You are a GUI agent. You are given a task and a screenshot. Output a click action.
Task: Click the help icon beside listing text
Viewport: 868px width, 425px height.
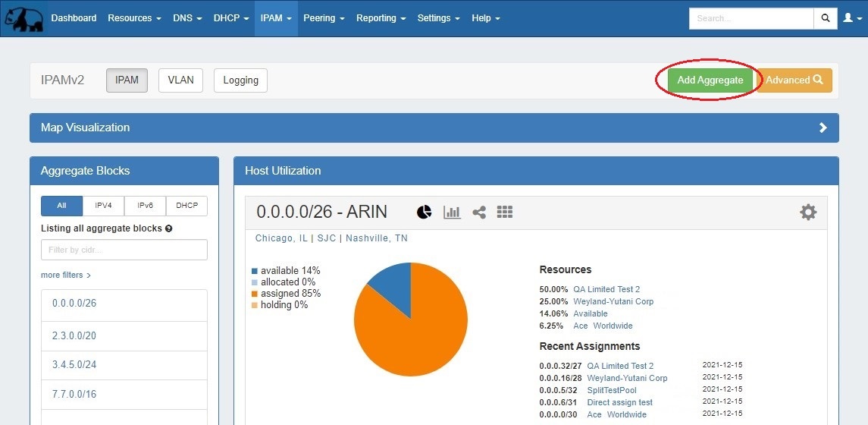[x=168, y=228]
